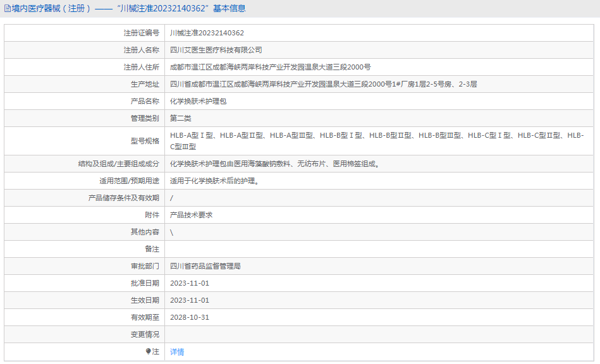This screenshot has height=364, width=600.
Task: Click the 审批部门 row label
Action: [145, 266]
